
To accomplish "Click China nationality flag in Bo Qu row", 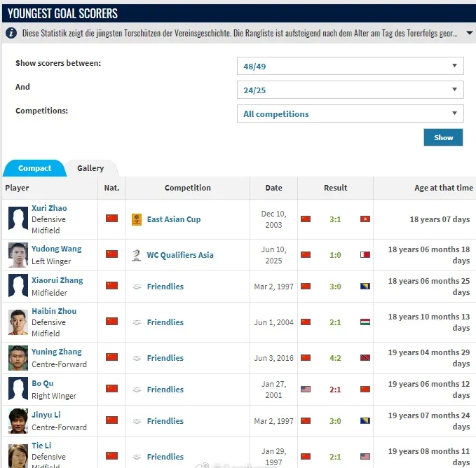I will [x=111, y=389].
